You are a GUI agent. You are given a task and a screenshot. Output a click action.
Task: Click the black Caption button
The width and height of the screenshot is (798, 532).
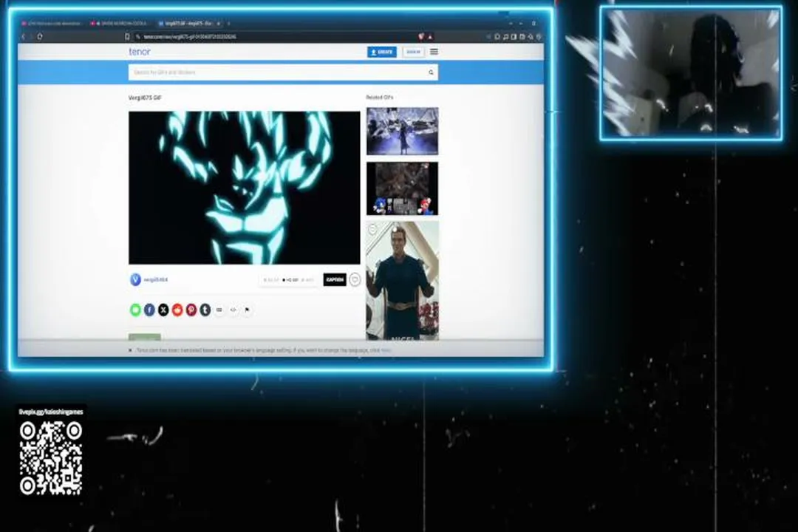click(335, 279)
